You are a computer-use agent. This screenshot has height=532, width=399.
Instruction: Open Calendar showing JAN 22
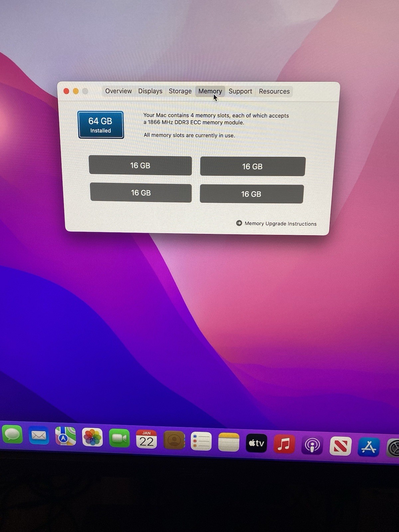(x=146, y=439)
